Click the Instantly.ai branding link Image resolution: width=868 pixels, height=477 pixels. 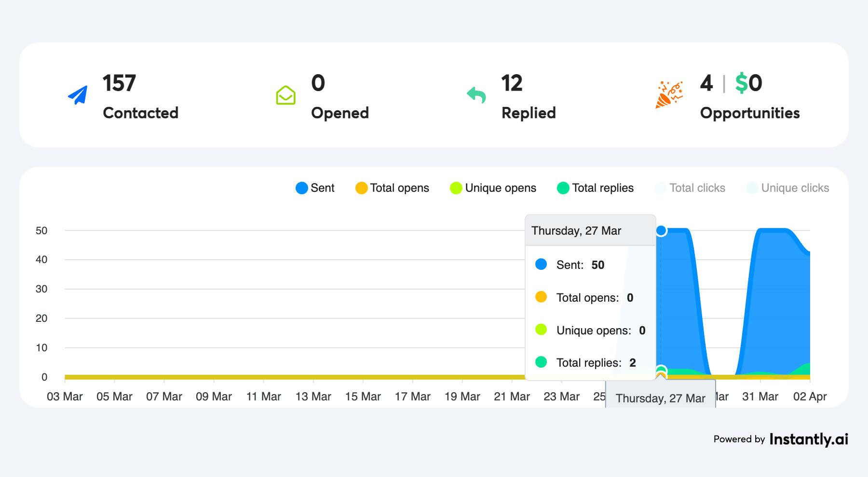tap(808, 439)
